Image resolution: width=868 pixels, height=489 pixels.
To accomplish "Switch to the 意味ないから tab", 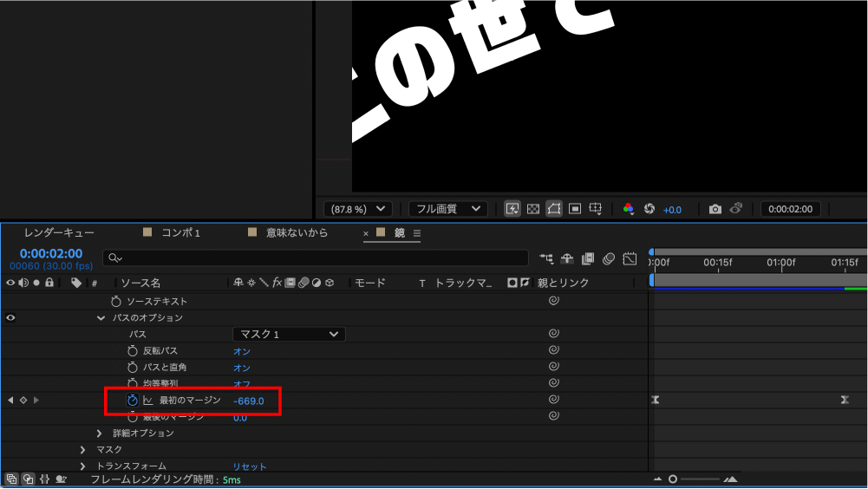I will [297, 232].
